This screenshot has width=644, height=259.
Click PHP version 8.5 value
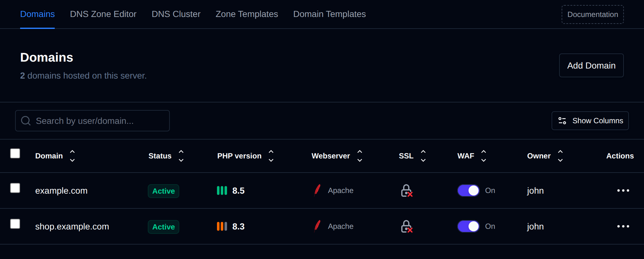[238, 190]
